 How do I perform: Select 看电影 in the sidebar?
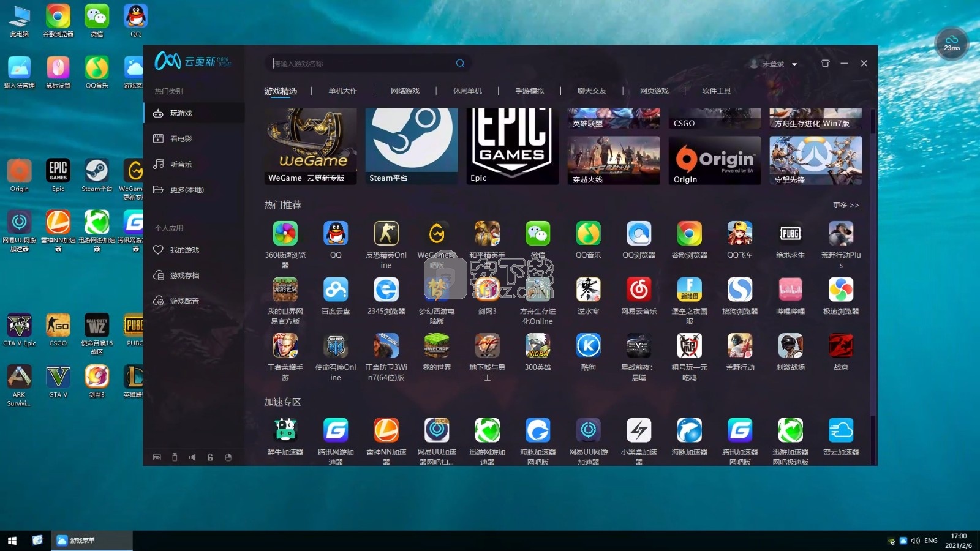click(x=194, y=139)
